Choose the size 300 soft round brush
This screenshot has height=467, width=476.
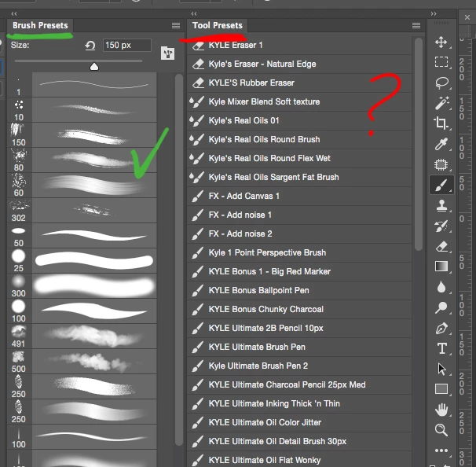click(x=82, y=286)
